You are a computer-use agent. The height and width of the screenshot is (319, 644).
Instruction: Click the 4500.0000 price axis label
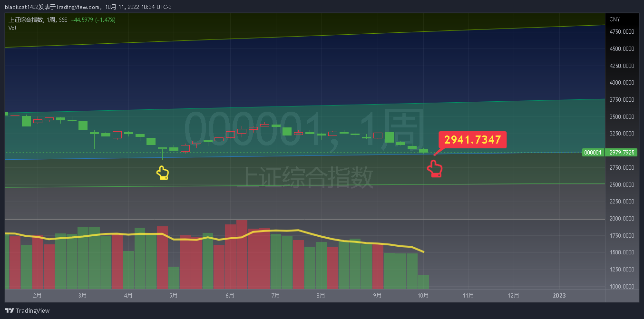622,48
